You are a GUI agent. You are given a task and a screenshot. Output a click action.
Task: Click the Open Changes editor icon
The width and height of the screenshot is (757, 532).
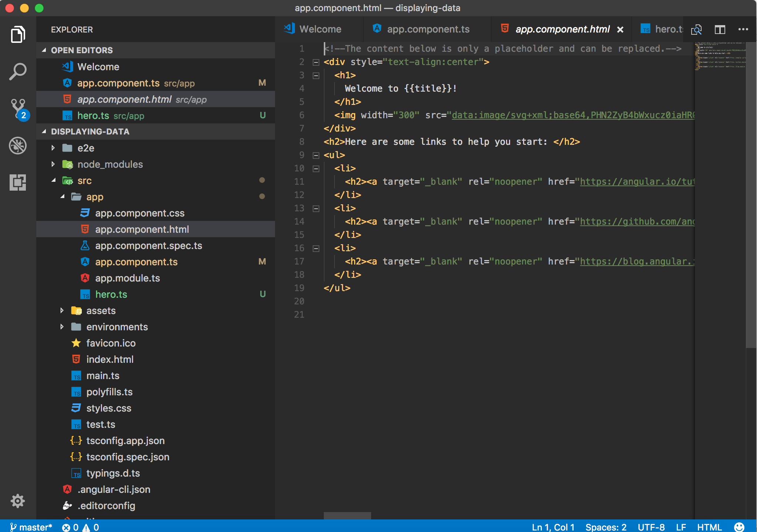point(696,30)
